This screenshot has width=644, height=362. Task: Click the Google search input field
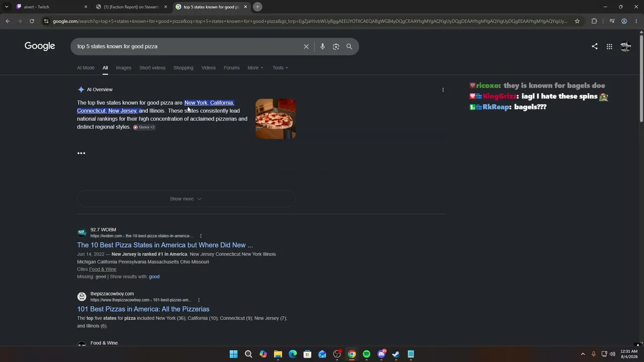[186, 46]
